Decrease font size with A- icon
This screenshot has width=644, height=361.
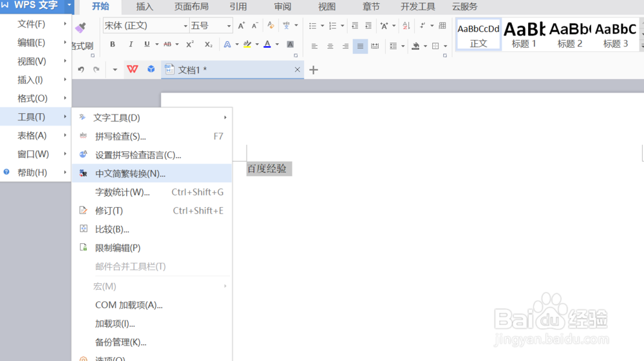click(x=254, y=26)
